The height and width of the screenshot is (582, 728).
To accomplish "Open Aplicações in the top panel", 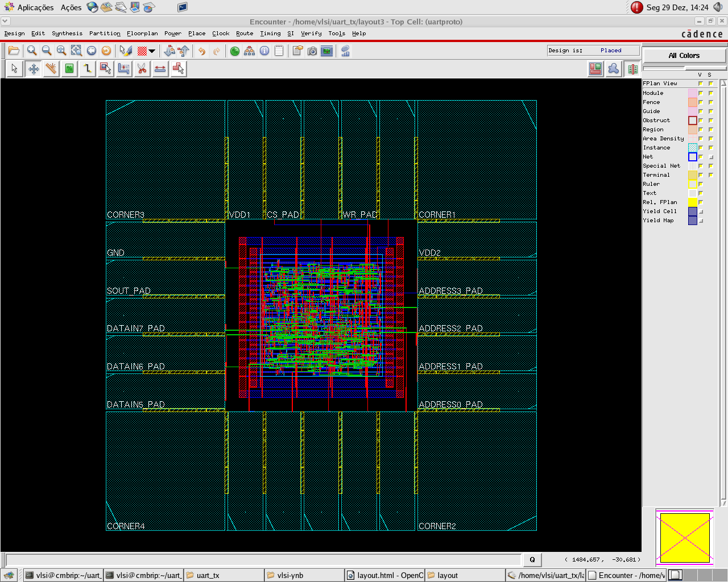I will click(x=35, y=7).
